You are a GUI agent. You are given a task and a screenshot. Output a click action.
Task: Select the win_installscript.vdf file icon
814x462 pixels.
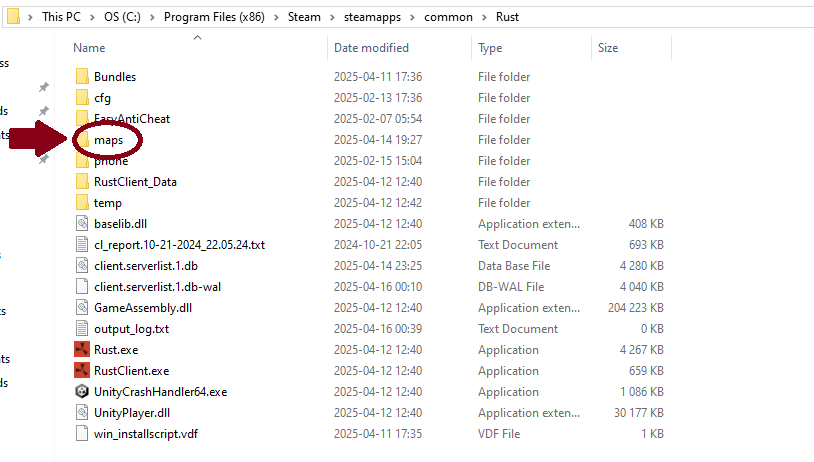82,434
